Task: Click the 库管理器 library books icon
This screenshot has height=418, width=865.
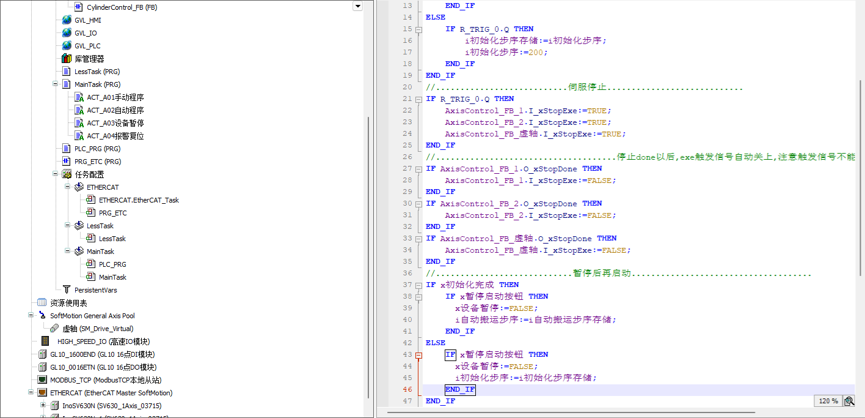Action: [66, 58]
